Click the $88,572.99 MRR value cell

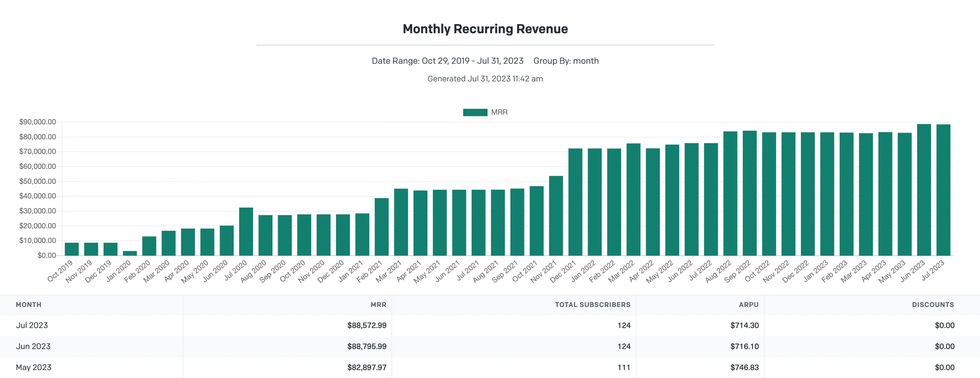(367, 326)
